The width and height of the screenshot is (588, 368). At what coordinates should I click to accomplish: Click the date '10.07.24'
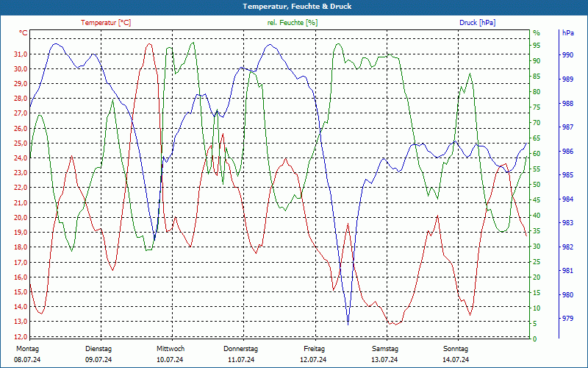coord(170,360)
